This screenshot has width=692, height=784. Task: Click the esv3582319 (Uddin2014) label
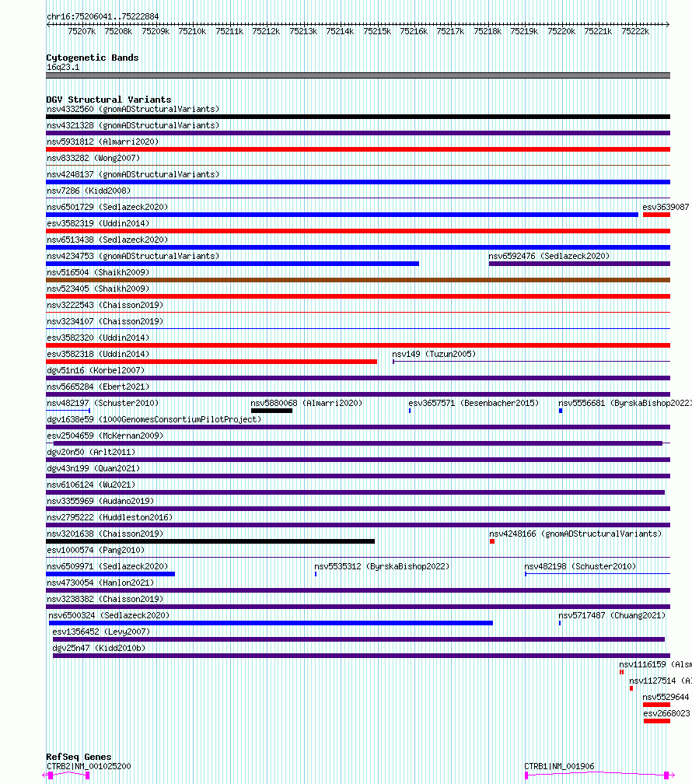pos(98,223)
